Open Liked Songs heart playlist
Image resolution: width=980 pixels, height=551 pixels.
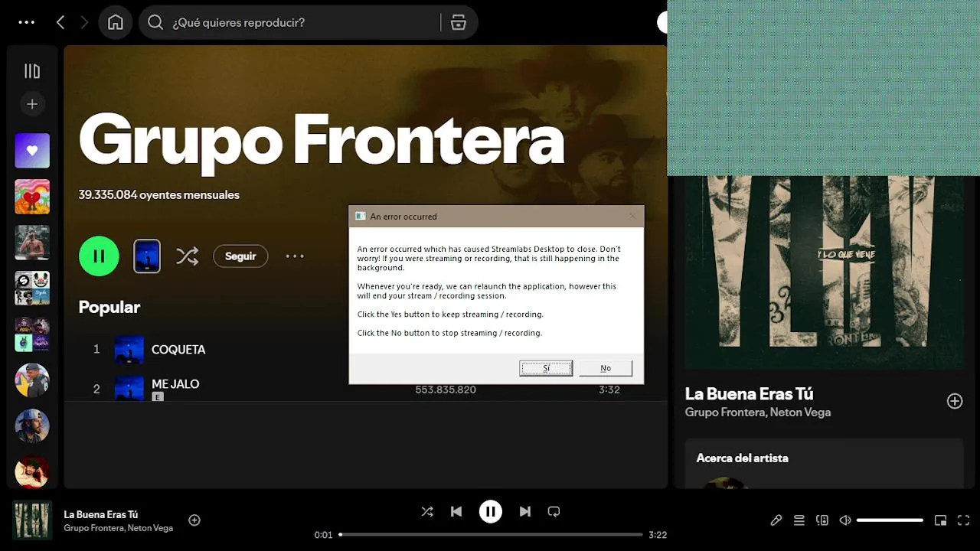[x=32, y=151]
